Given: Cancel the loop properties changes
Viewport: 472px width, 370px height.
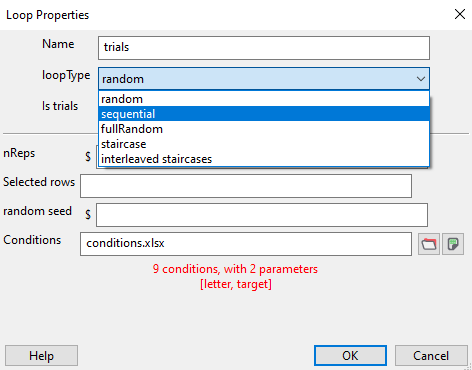Looking at the screenshot, I should [x=431, y=356].
